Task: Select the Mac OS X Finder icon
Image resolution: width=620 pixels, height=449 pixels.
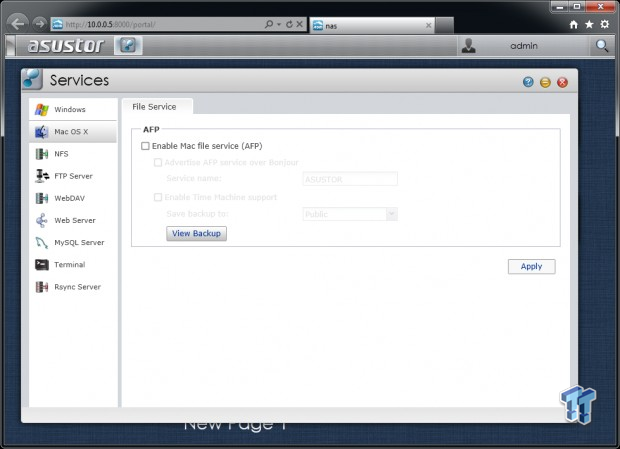Action: pos(42,132)
